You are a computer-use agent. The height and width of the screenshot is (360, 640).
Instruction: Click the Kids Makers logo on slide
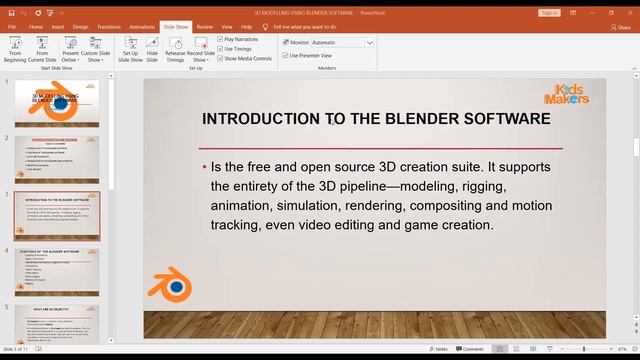pos(567,94)
